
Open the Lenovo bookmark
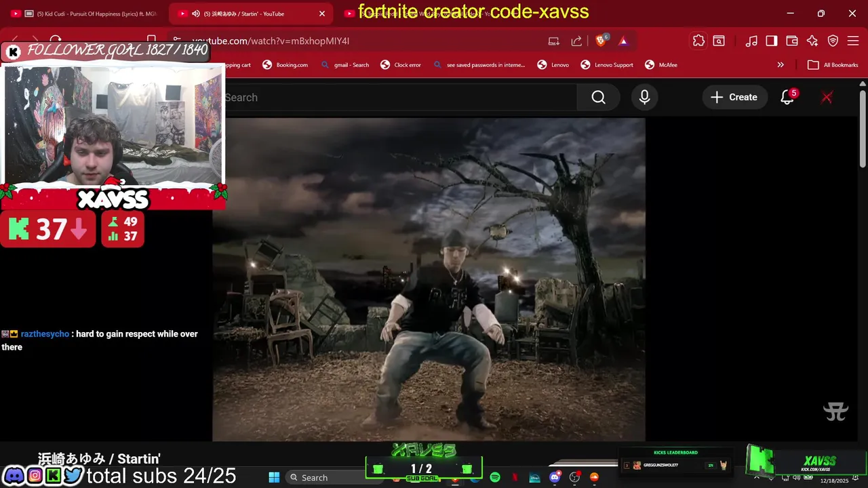[553, 65]
